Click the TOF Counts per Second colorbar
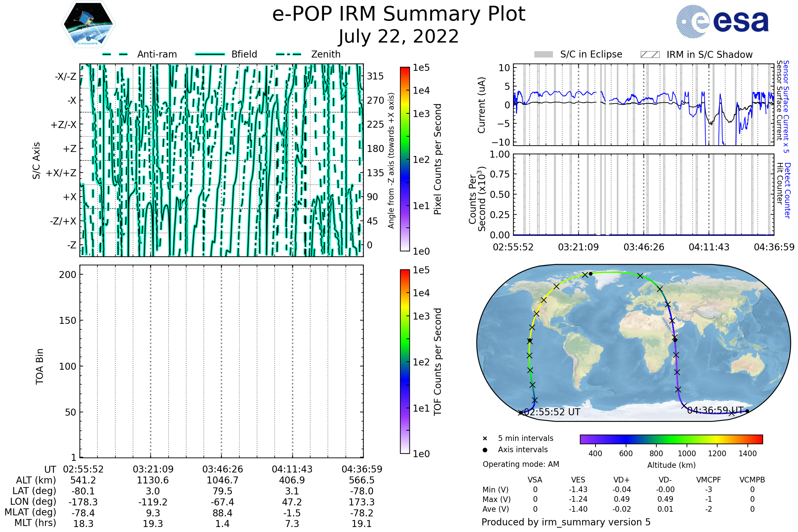Screen dimensions: 798x532 [405, 361]
